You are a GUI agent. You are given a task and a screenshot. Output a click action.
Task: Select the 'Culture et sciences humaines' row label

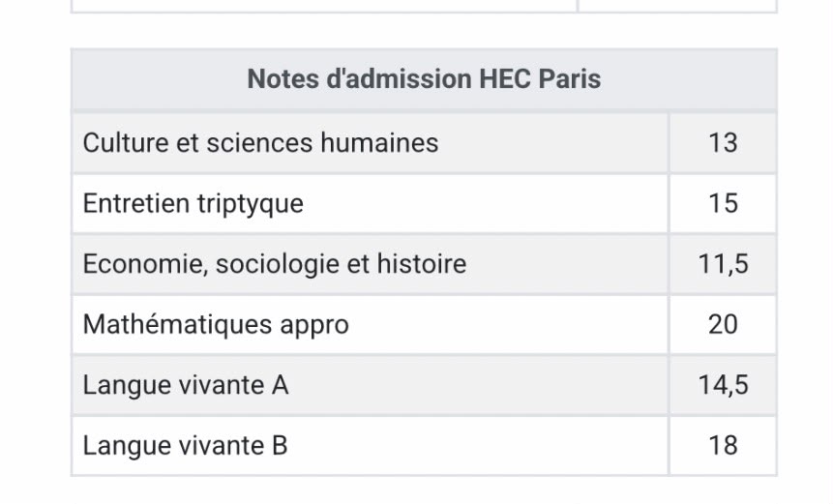tap(261, 143)
